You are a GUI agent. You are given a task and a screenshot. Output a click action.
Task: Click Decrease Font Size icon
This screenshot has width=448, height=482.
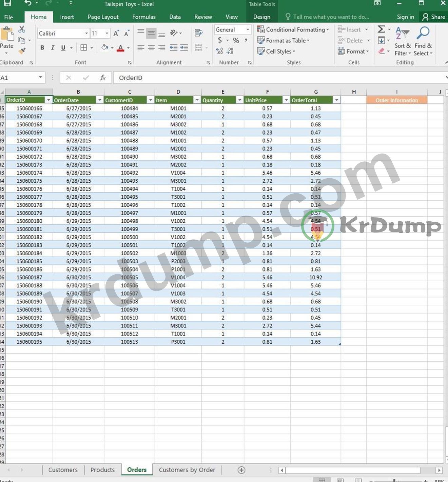pyautogui.click(x=127, y=33)
